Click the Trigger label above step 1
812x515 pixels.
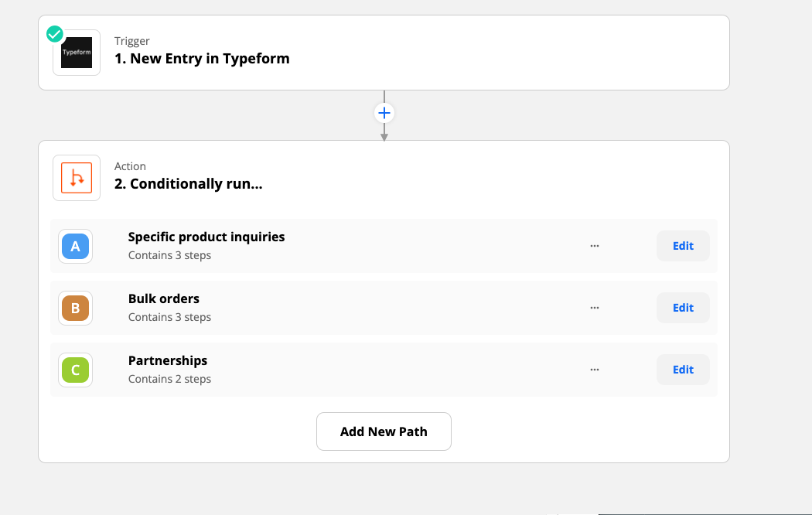pyautogui.click(x=132, y=41)
